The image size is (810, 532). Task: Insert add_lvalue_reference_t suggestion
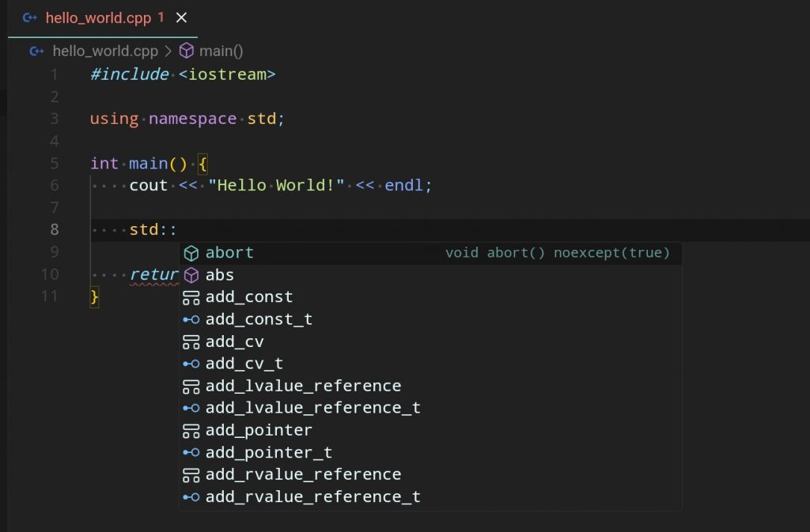(312, 409)
